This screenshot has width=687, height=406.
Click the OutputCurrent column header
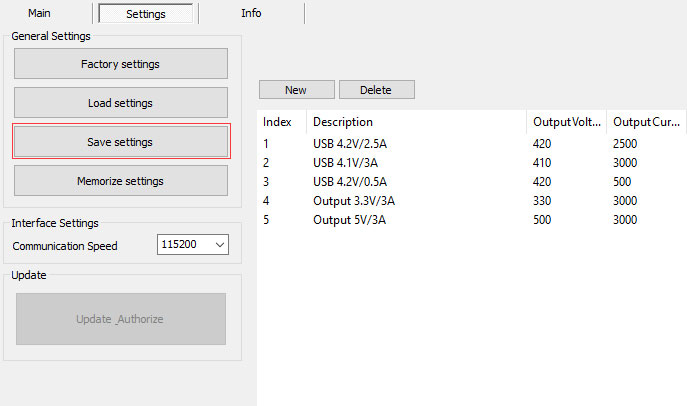[646, 121]
